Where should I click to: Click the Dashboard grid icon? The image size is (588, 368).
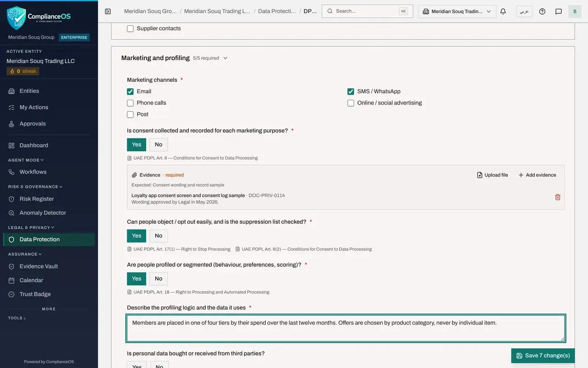tap(11, 145)
